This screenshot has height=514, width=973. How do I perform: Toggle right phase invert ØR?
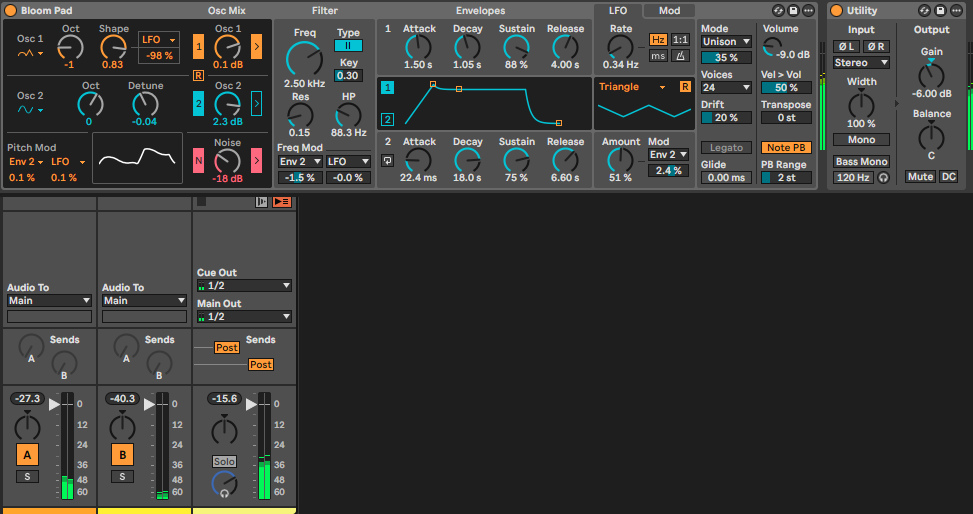876,47
